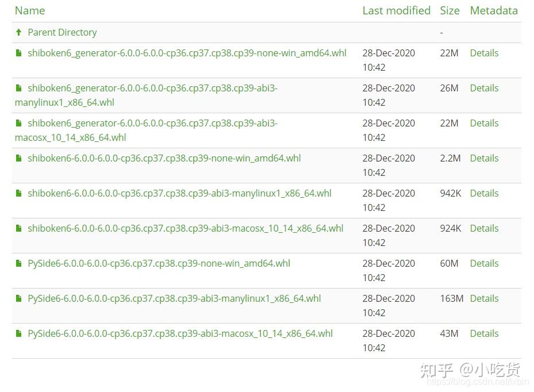This screenshot has width=534, height=392.
Task: Click file icon beside shiboken6_generator win_amd64 wheel
Action: [19, 53]
